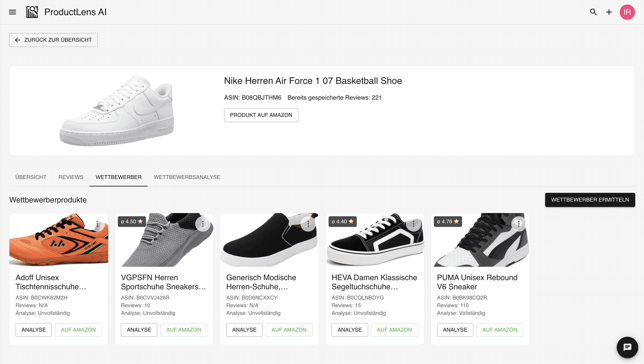The height and width of the screenshot is (364, 644).
Task: Click ASIN B0CWK62M2H text
Action: point(42,297)
